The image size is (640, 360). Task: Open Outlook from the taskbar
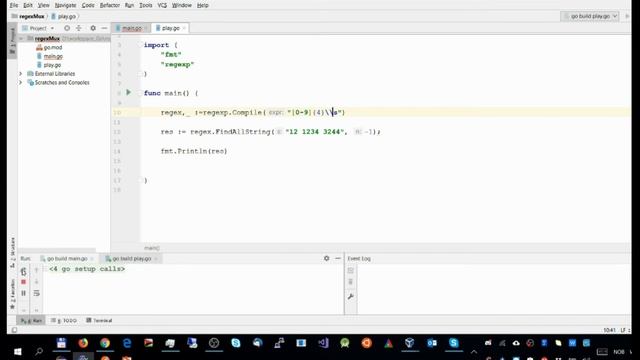pos(432,343)
